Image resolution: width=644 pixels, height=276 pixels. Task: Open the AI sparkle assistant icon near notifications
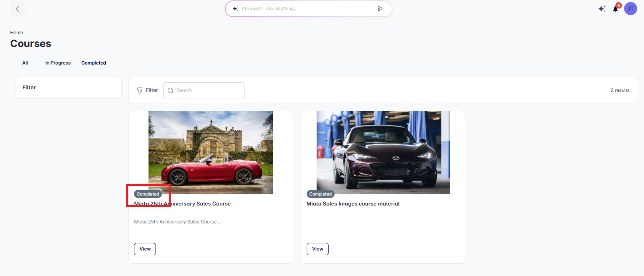602,9
